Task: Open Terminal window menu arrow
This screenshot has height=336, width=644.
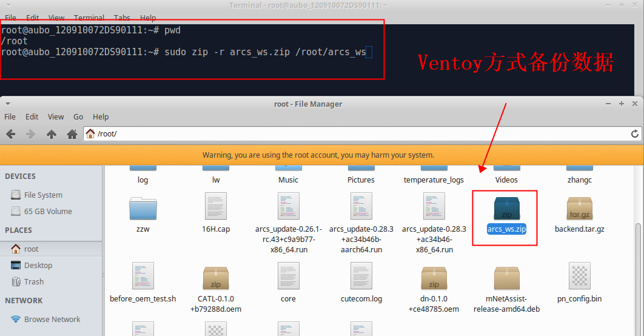Action: (x=8, y=5)
